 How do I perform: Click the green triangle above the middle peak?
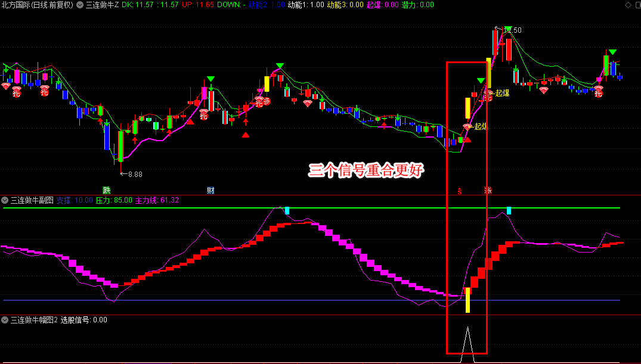click(280, 66)
